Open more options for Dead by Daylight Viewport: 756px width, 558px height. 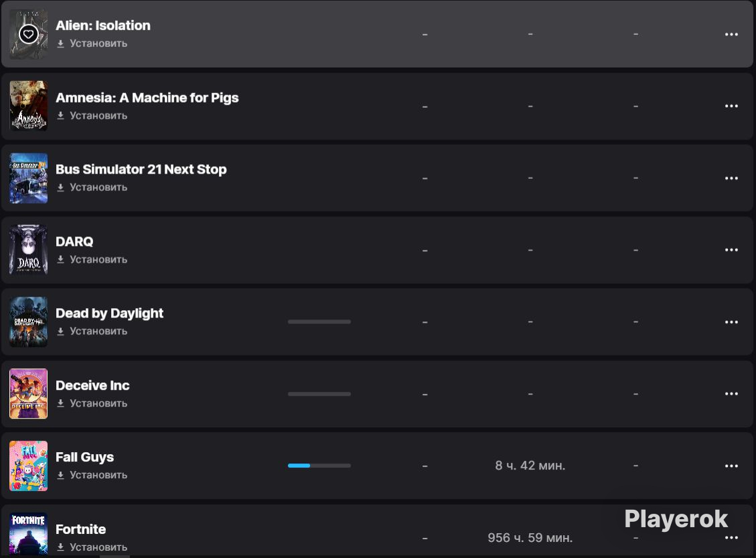coord(731,322)
